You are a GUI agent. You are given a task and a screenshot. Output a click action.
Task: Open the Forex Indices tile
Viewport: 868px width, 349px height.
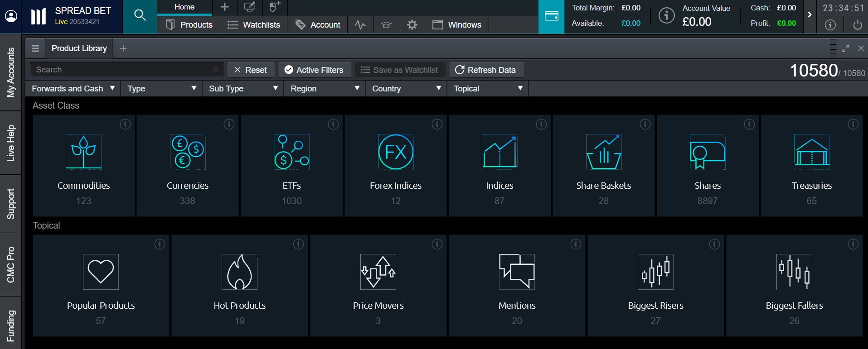click(x=396, y=166)
